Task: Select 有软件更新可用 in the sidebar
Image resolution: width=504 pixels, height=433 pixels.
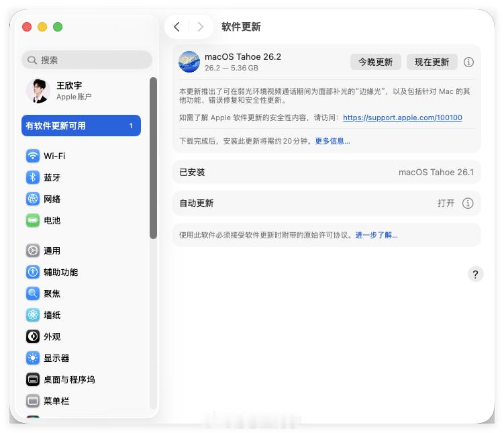Action: 81,126
